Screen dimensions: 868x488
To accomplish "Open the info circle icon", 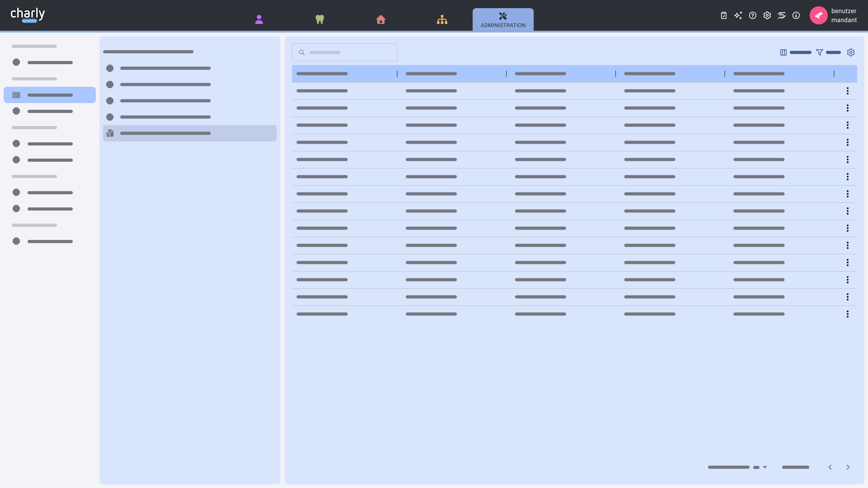I will 796,15.
